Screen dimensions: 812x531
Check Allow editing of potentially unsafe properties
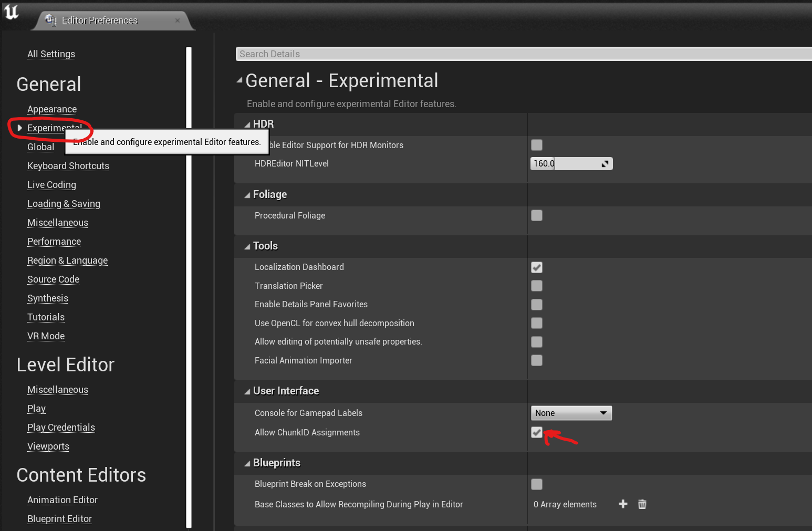tap(537, 342)
